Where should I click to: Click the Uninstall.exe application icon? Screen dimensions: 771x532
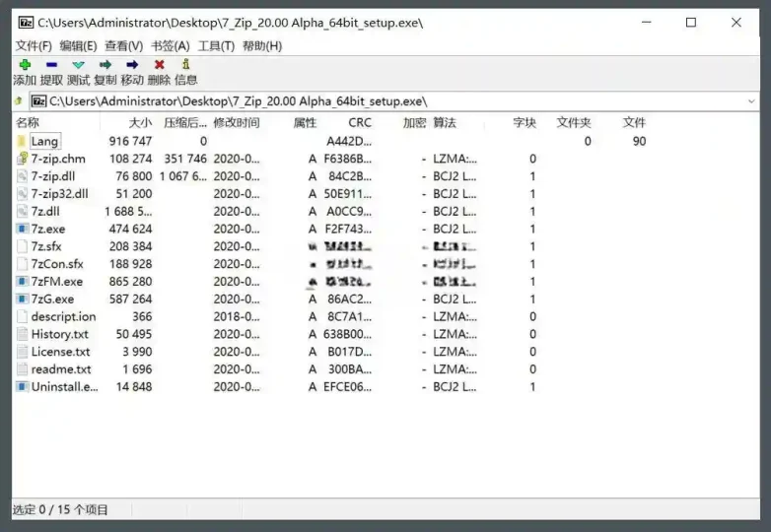[x=22, y=386]
